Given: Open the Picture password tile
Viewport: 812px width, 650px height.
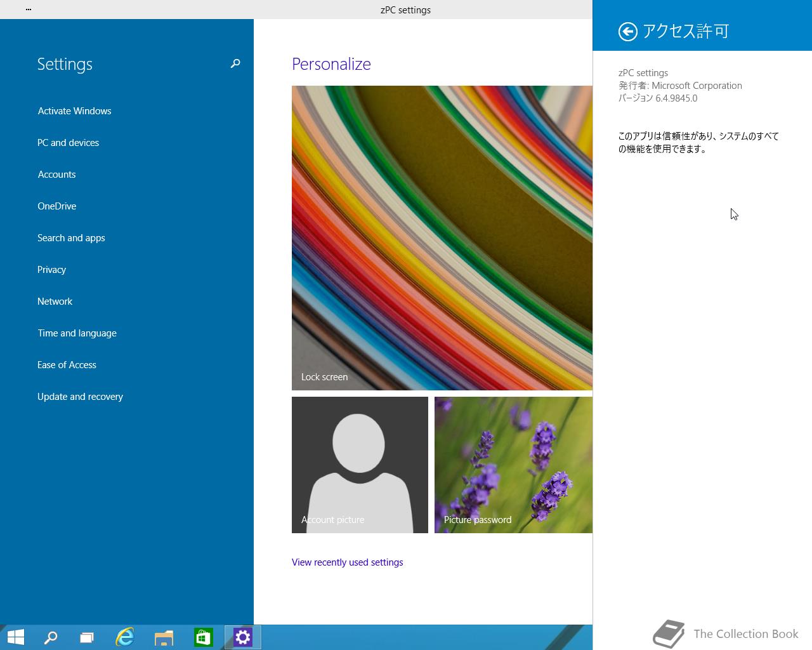Looking at the screenshot, I should (513, 465).
